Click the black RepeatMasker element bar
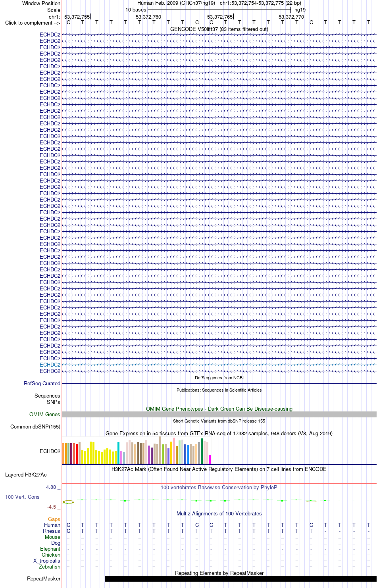This screenshot has width=377, height=588. tap(240, 578)
